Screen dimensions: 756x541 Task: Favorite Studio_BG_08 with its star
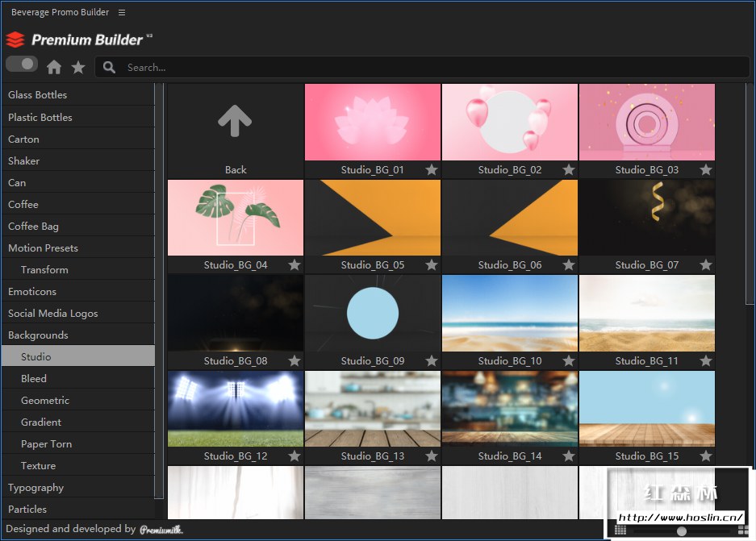click(x=294, y=361)
